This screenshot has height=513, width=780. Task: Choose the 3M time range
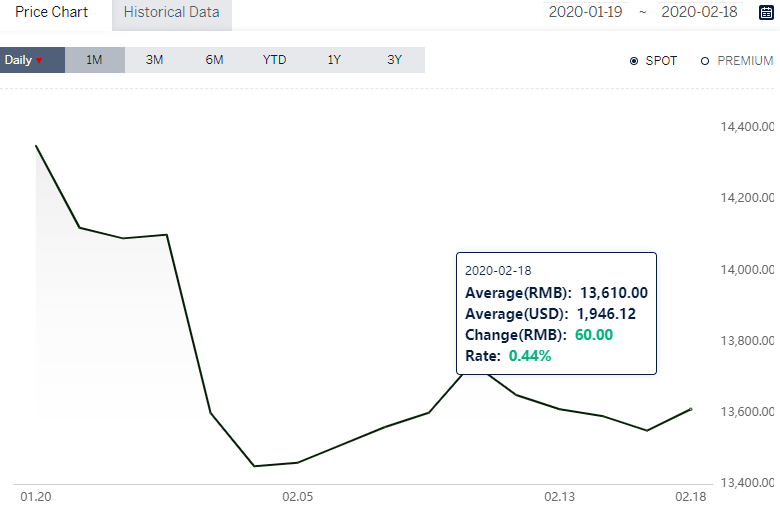coord(155,60)
